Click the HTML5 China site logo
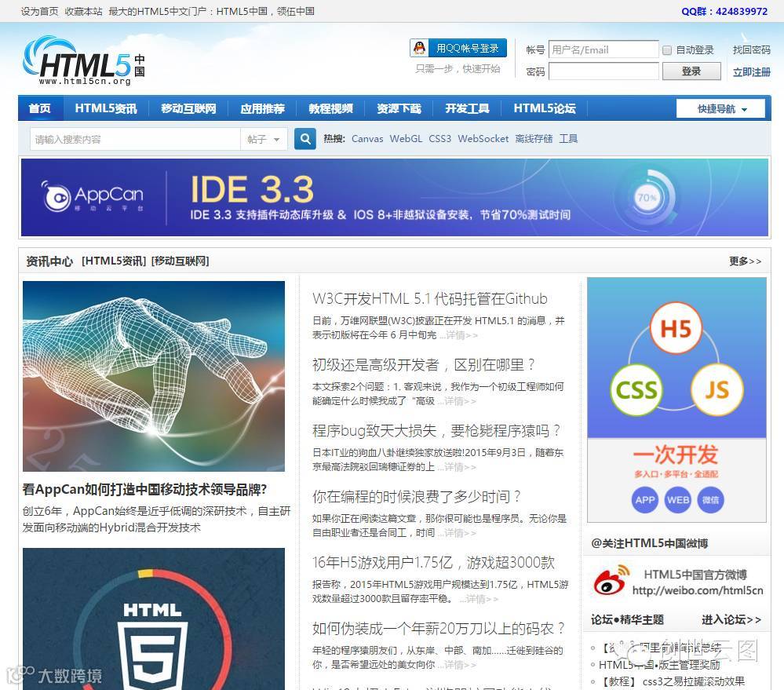Screen dimensions: 784x690 pyautogui.click(x=84, y=60)
